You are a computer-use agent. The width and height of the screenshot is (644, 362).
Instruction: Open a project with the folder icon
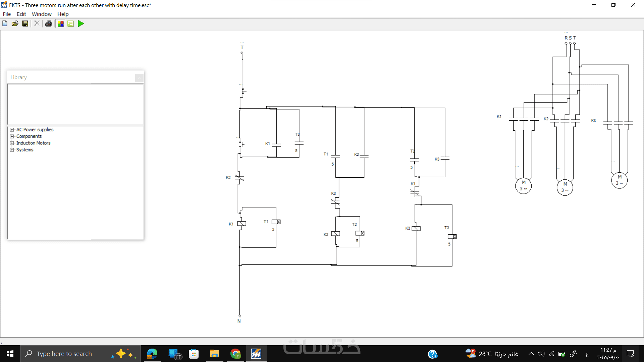pyautogui.click(x=15, y=23)
